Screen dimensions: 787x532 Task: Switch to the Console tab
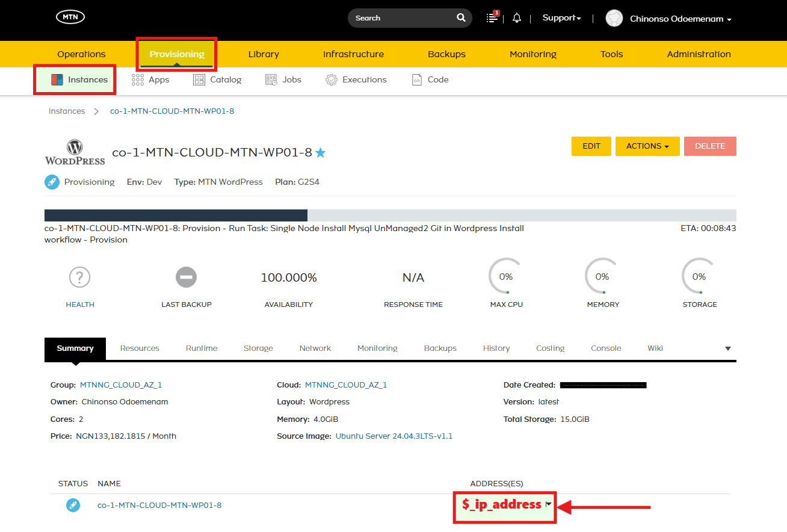[x=606, y=348]
